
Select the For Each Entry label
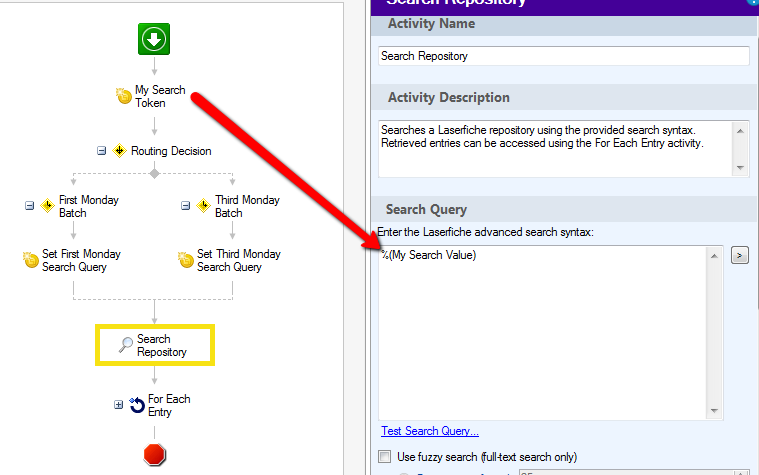pos(169,405)
